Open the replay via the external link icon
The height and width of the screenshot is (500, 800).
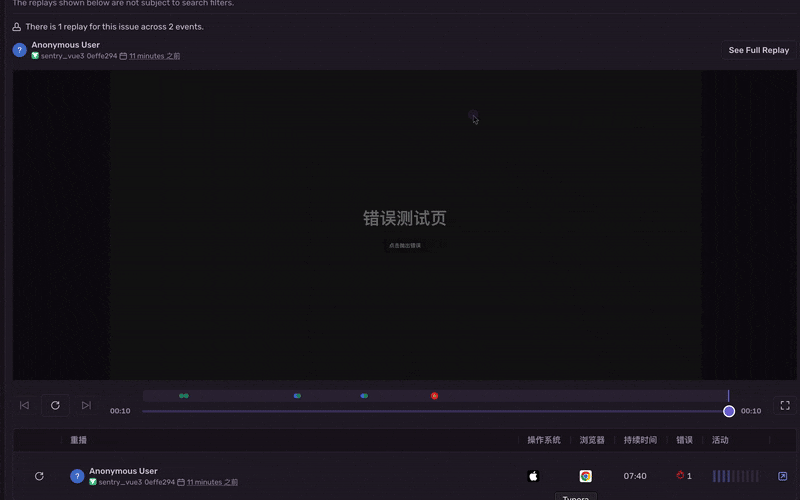782,476
